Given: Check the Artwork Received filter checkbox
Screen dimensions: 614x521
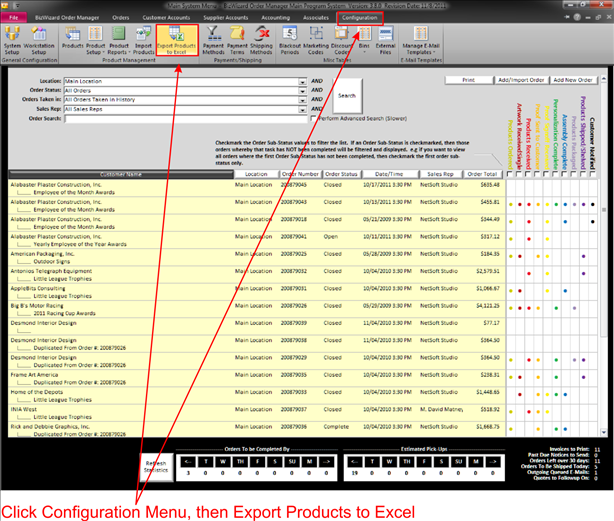Looking at the screenshot, I should (519, 174).
